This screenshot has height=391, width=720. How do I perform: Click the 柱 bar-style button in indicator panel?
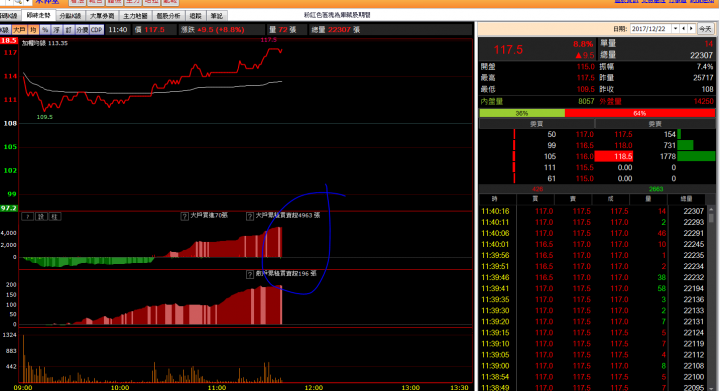click(54, 216)
